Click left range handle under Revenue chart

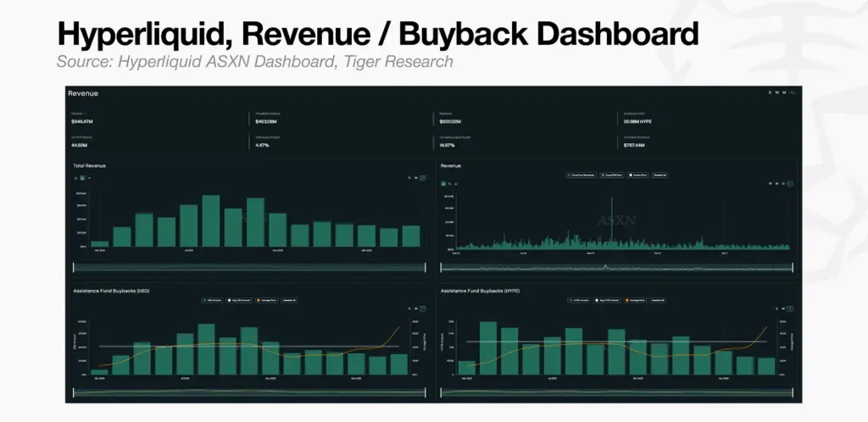point(441,268)
